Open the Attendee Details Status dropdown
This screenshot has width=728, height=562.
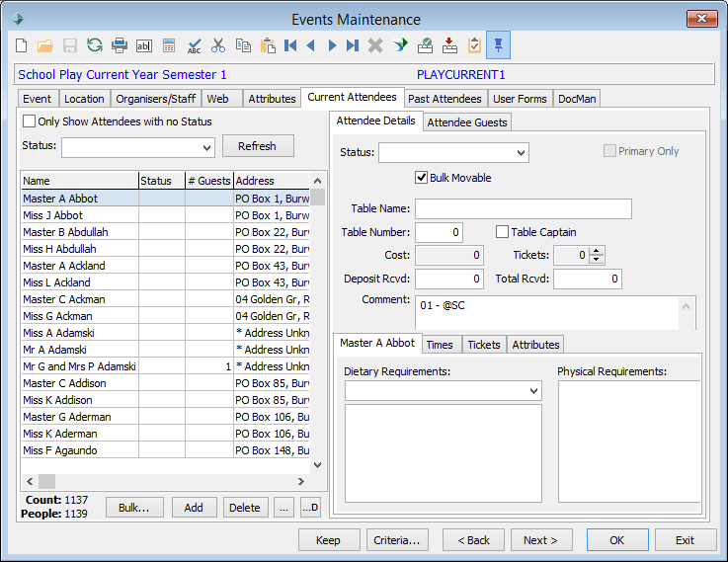[521, 153]
